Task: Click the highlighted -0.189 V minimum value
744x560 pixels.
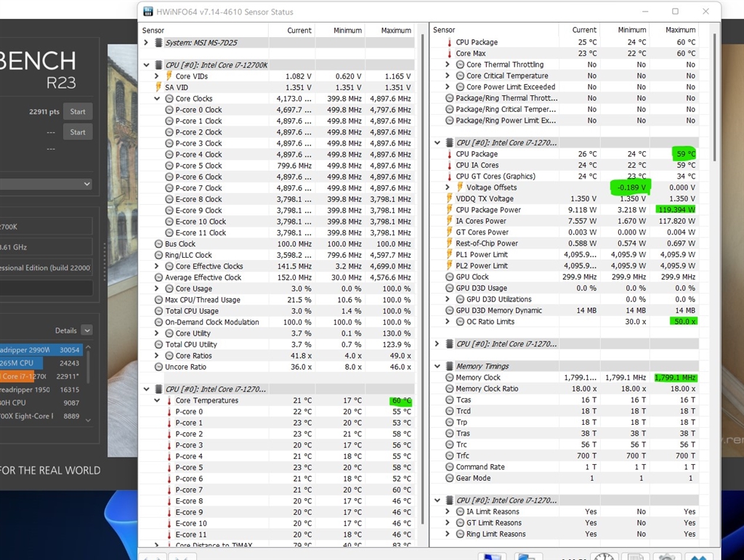Action: tap(631, 187)
